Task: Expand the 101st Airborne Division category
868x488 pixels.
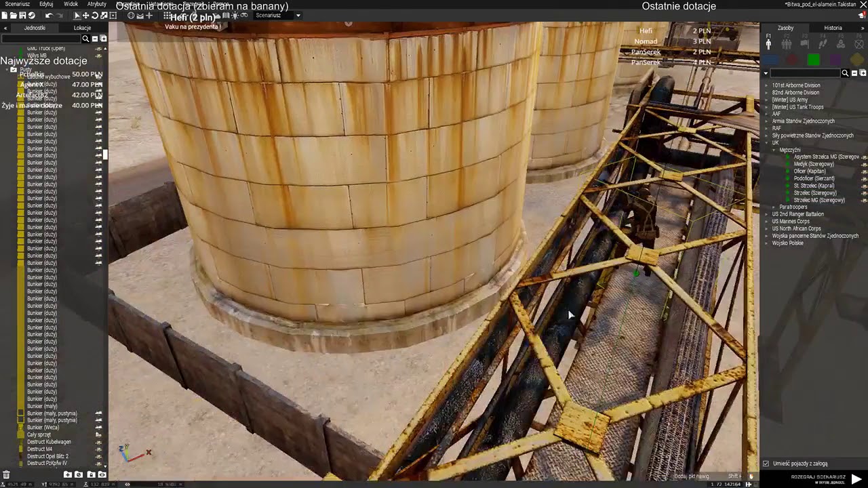Action: pos(766,85)
